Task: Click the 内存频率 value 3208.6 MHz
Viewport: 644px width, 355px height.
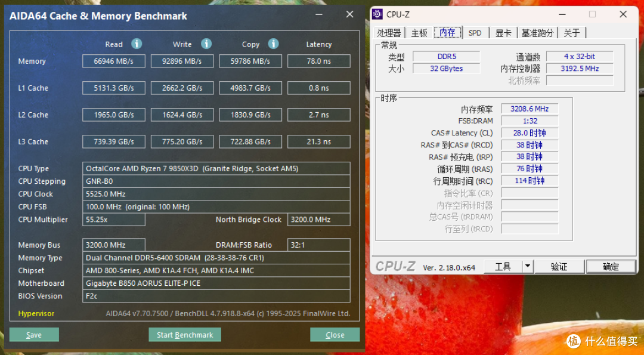Action: point(530,109)
